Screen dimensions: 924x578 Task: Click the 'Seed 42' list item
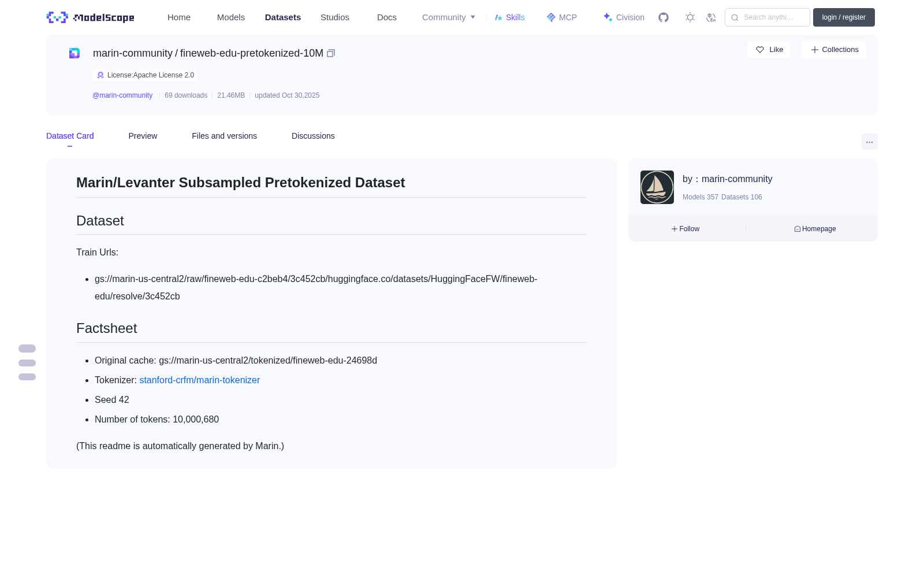click(x=112, y=400)
